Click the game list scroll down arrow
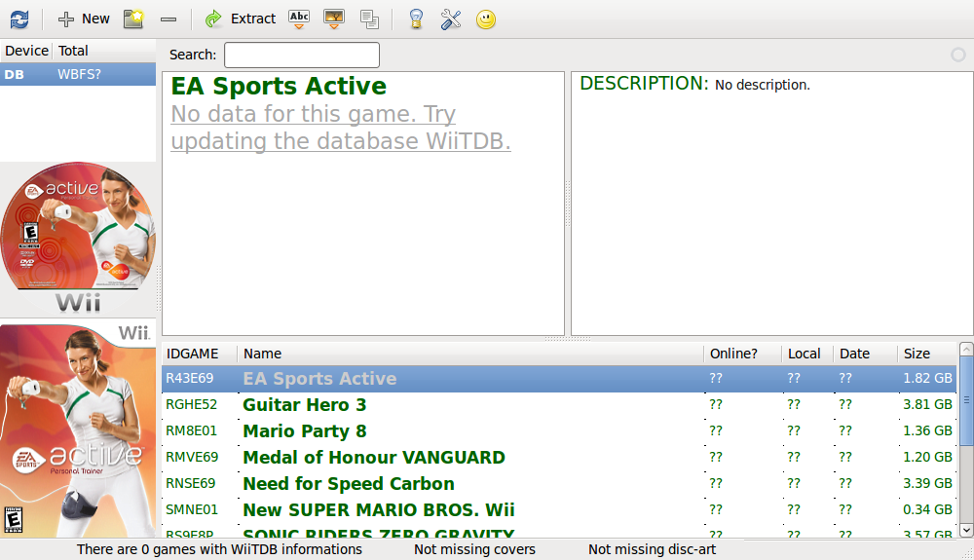974x560 pixels. pos(966,530)
